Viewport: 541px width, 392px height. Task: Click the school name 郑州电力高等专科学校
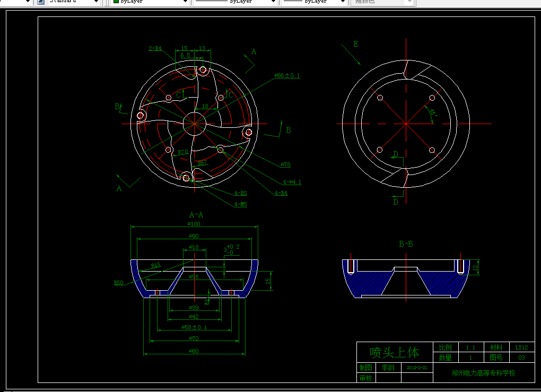click(x=483, y=373)
